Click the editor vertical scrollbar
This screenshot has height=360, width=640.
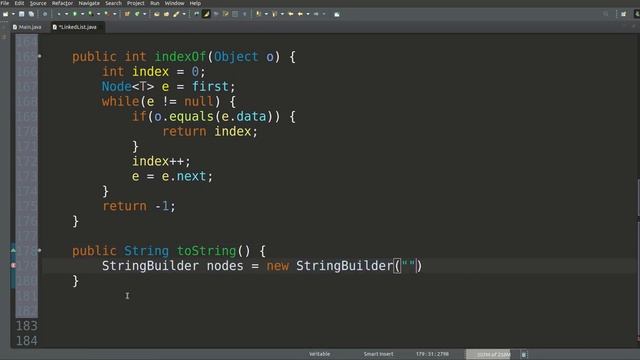tap(638, 198)
